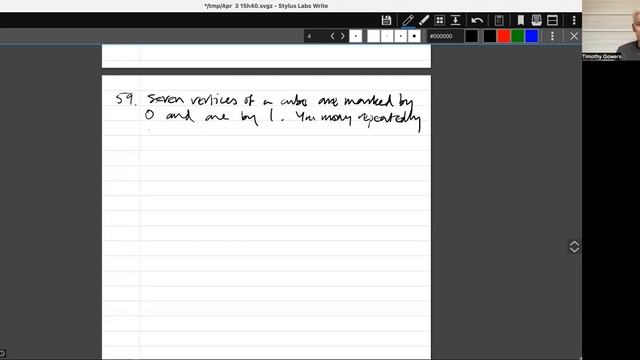The image size is (640, 360).
Task: Click current pen width preview
Action: [x=356, y=36]
